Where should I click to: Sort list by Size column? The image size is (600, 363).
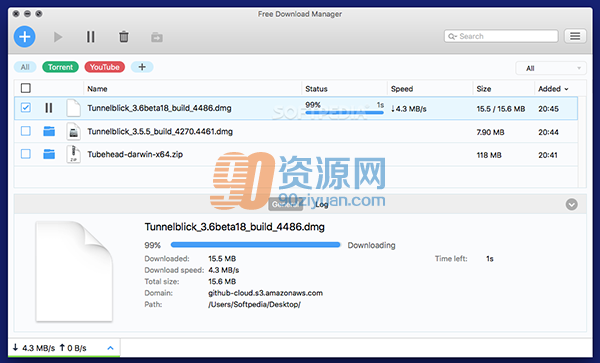tap(484, 89)
